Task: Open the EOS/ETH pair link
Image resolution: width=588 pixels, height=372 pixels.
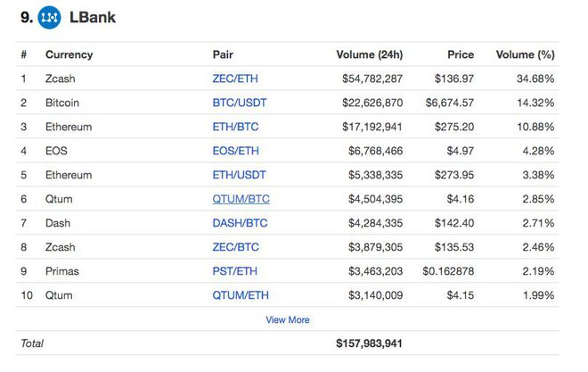Action: point(235,151)
